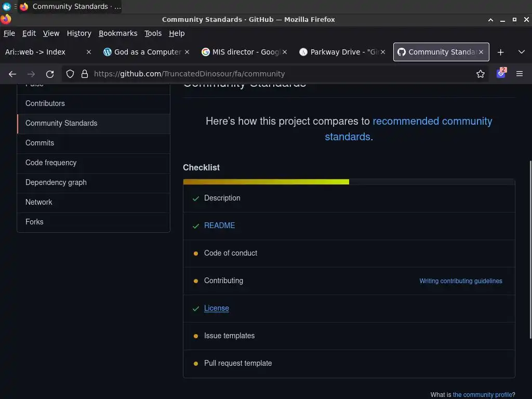Open the blue system menu icon at top-left
Viewport: 532px width, 399px height.
tap(6, 6)
